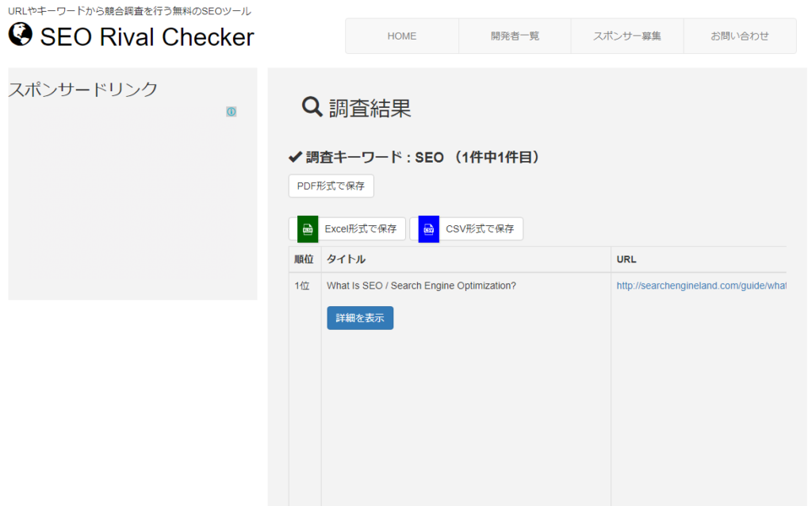Click the ad info icon in sponsor box
Screen dimensions: 812x506
point(232,112)
